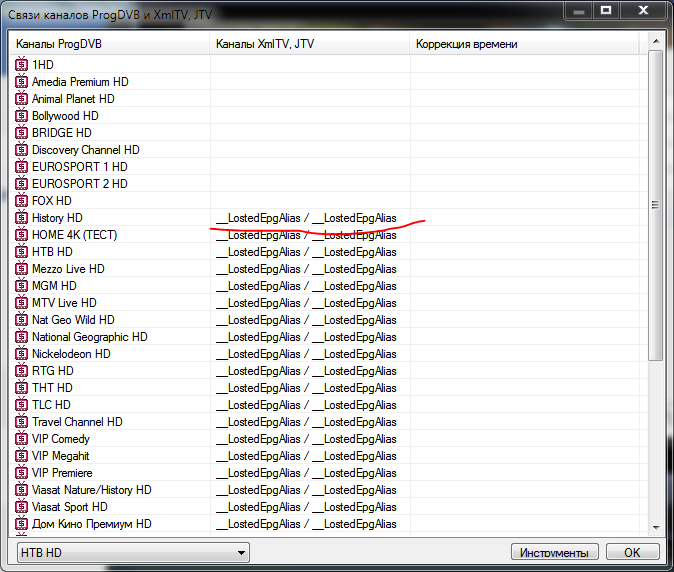Click the channel icon next to 1HD
674x572 pixels.
22,65
